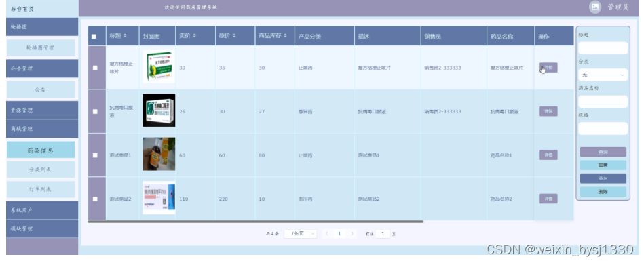
Task: Expand the 商城管理 sidebar section
Action: point(42,129)
